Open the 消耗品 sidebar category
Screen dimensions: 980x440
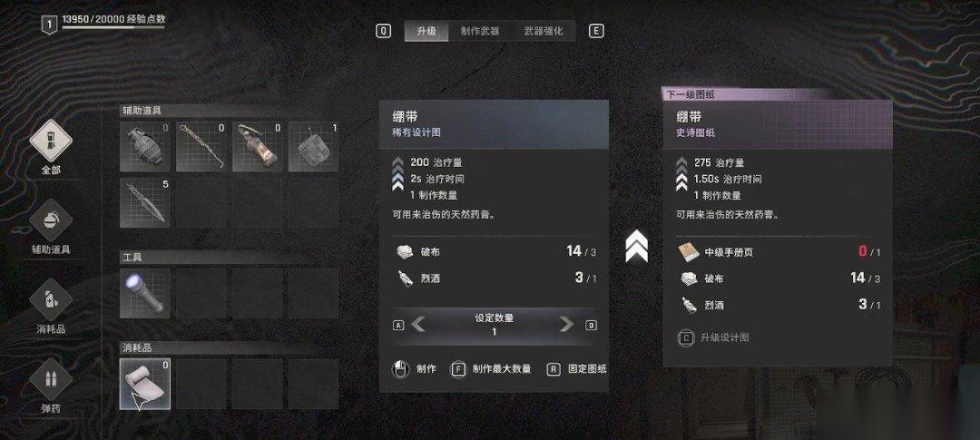51,307
